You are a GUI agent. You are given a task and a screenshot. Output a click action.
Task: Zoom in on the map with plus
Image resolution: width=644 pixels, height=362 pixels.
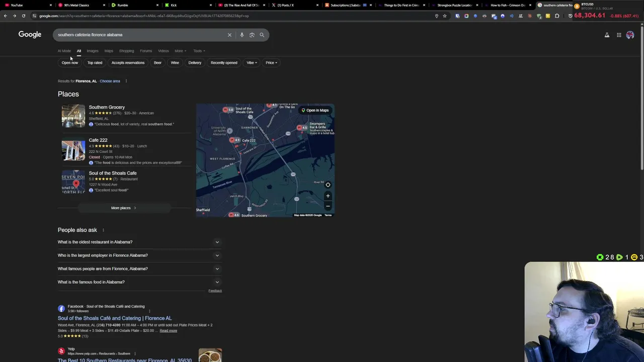pyautogui.click(x=328, y=196)
